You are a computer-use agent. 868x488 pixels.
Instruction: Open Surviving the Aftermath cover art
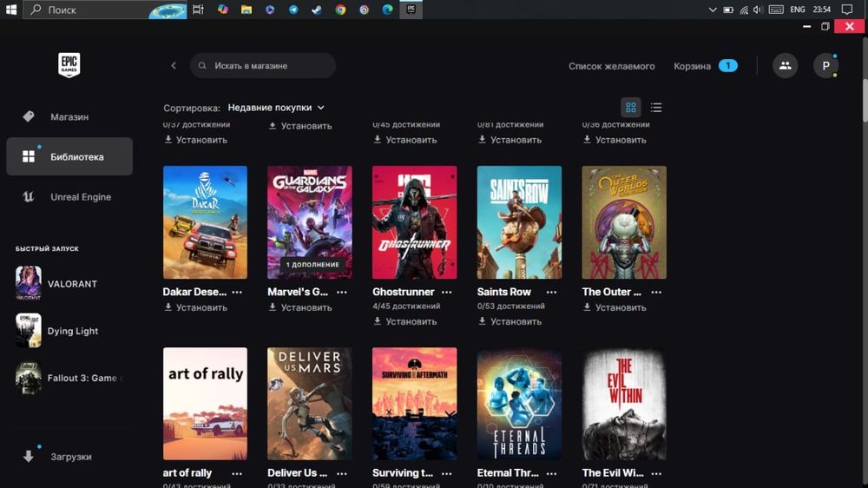tap(415, 404)
